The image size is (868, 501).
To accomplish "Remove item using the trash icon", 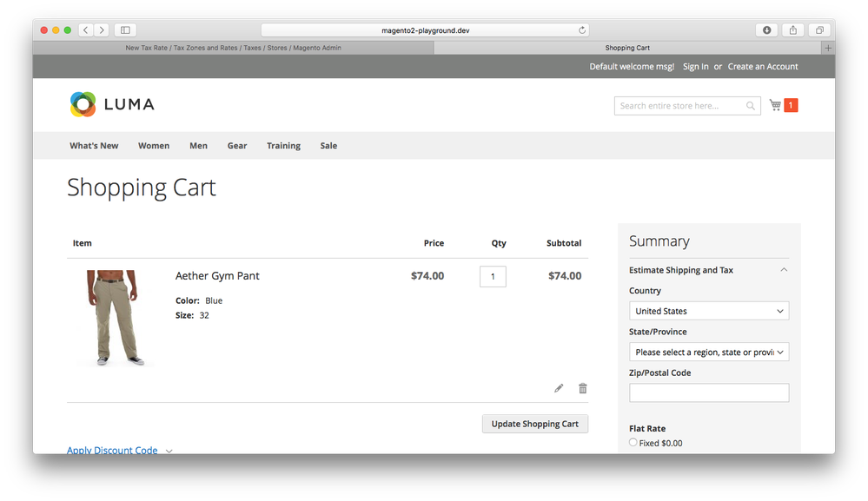I will (x=583, y=388).
